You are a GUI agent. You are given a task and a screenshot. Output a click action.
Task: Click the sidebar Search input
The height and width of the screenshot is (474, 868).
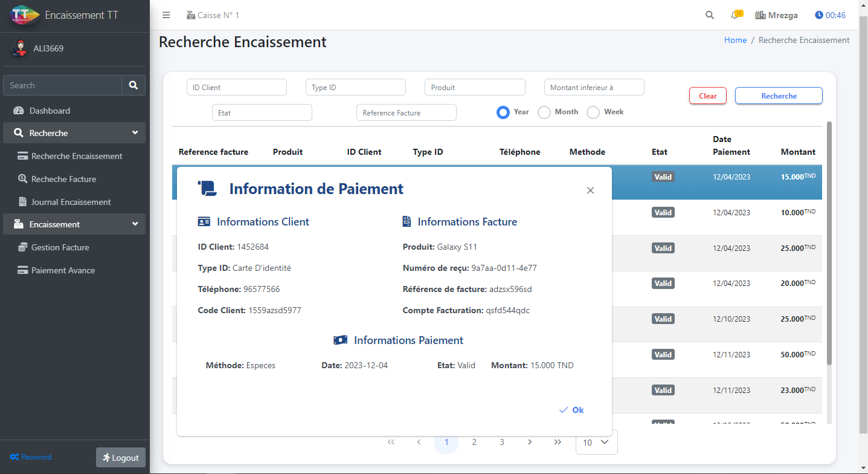pos(63,85)
